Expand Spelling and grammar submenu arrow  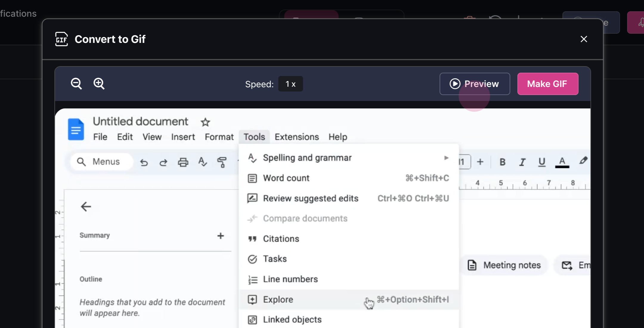(x=446, y=158)
